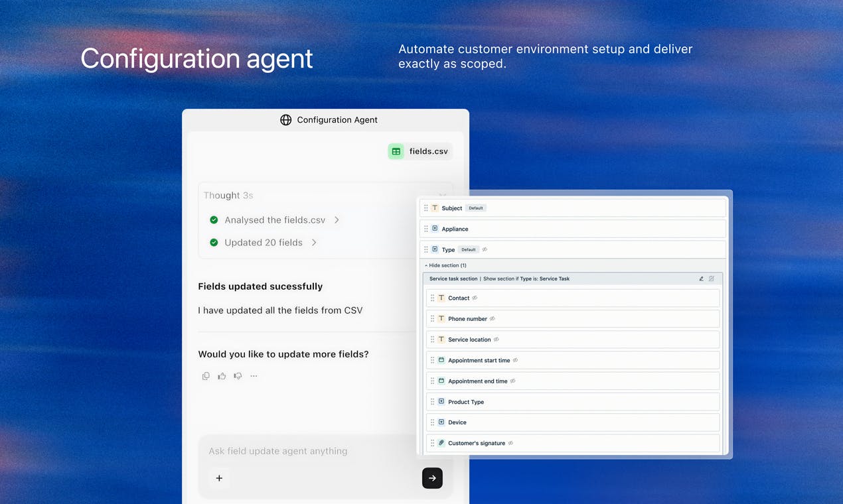Edit the Service task section pencil icon
The height and width of the screenshot is (504, 843).
tap(701, 279)
